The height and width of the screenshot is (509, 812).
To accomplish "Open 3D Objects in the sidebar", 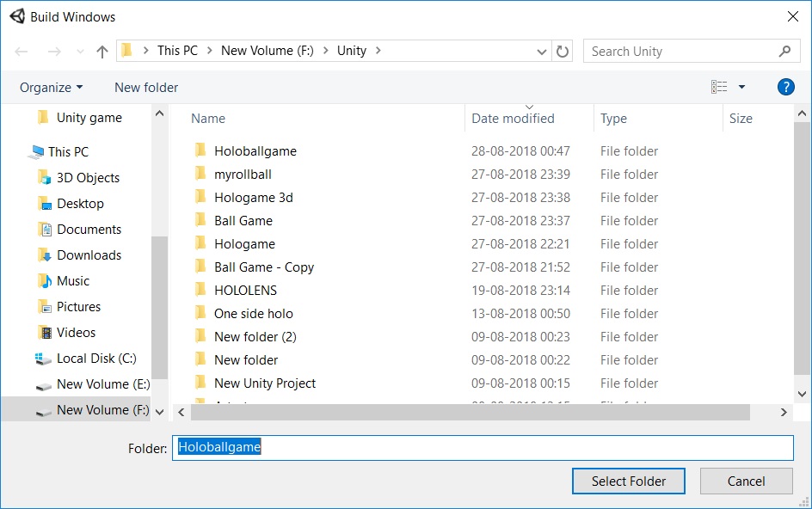I will pyautogui.click(x=79, y=178).
